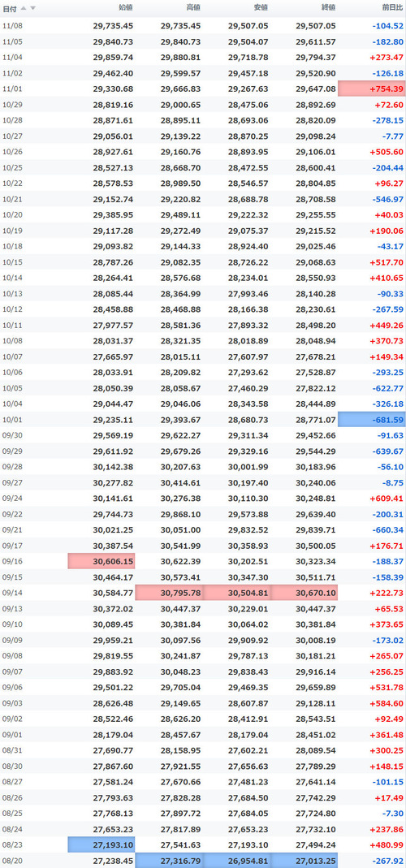The width and height of the screenshot is (406, 868).
Task: Select the -622.77 change value
Action: tap(388, 388)
